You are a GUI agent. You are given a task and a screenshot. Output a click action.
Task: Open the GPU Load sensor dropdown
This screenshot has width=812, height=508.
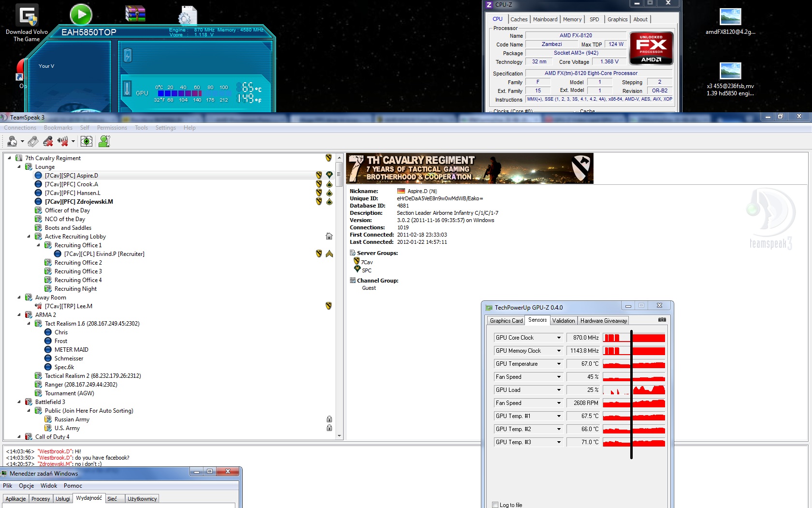pos(559,390)
